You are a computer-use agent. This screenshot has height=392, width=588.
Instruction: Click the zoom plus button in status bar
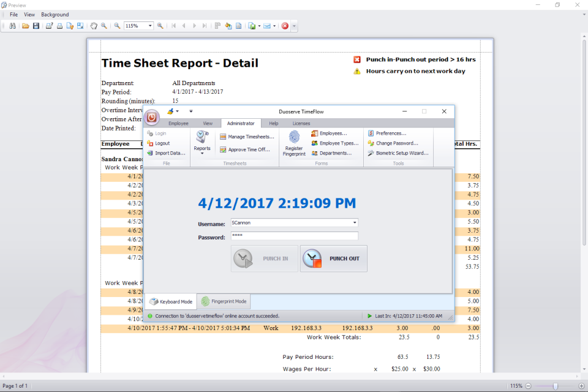(581, 386)
